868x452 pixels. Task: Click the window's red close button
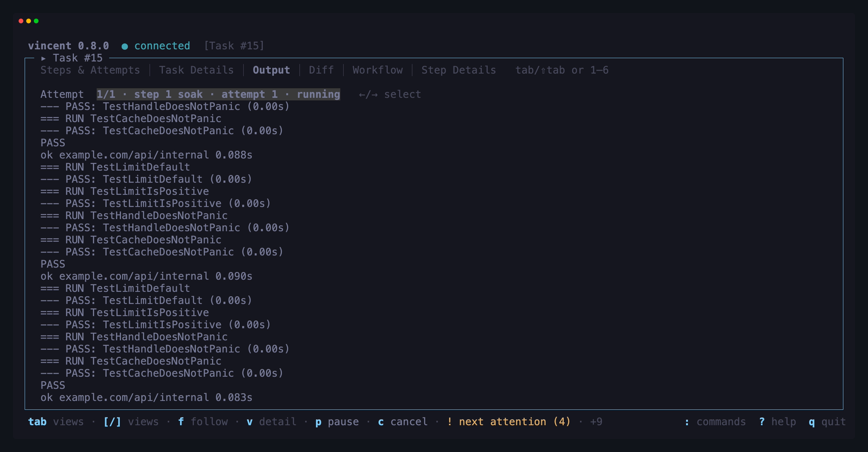[21, 21]
